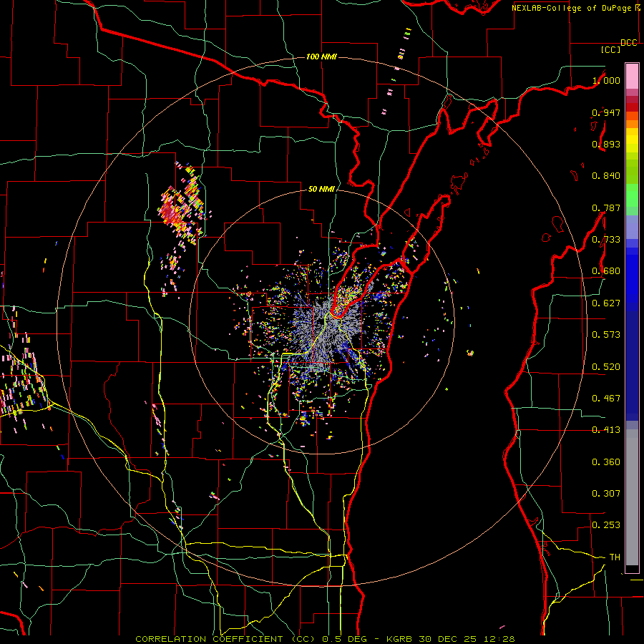Click the 0.360 legend value
Viewport: 644px width, 644px height.
click(606, 462)
